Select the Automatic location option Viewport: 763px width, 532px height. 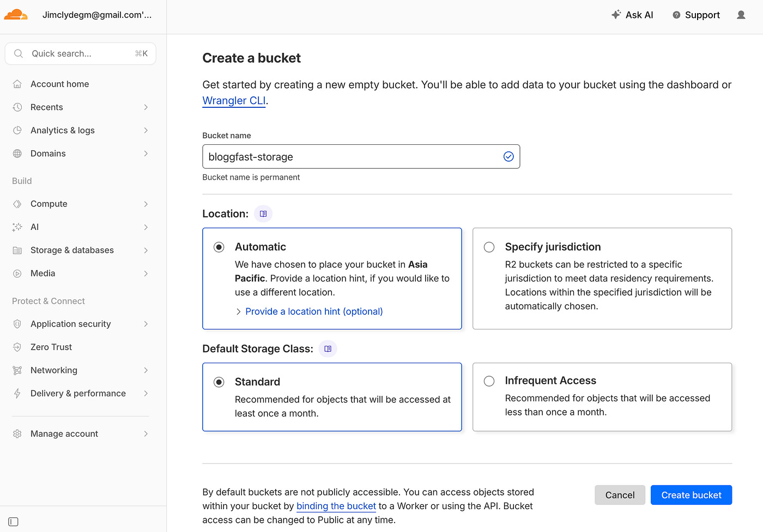pyautogui.click(x=219, y=247)
